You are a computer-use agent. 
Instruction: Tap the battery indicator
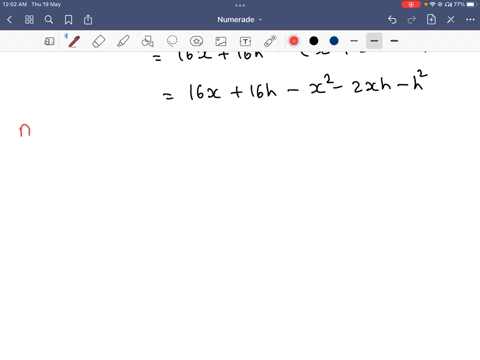click(x=471, y=4)
